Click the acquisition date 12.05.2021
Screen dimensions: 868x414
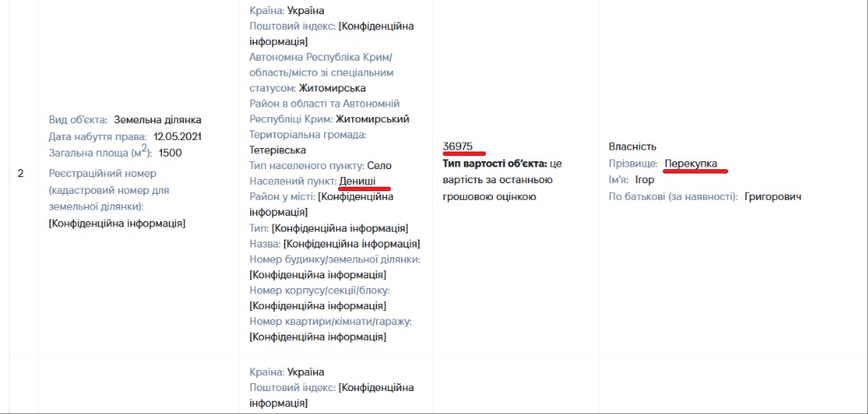[178, 136]
